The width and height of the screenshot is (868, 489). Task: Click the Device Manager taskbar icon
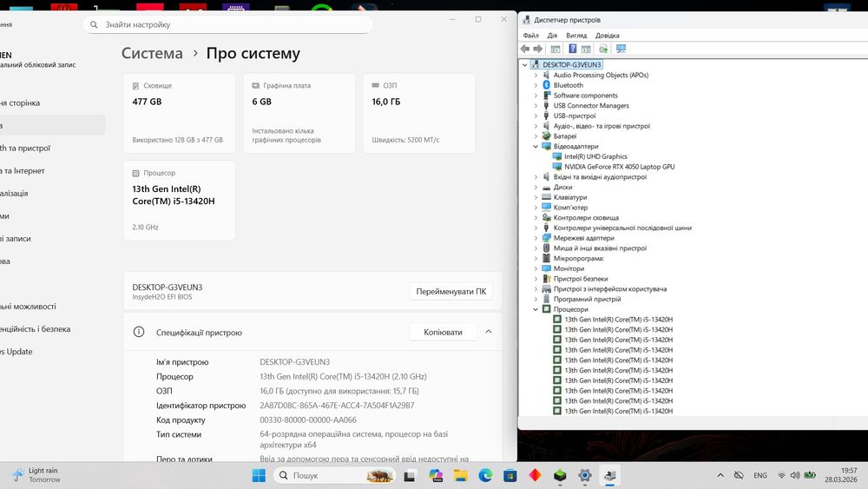coord(610,475)
